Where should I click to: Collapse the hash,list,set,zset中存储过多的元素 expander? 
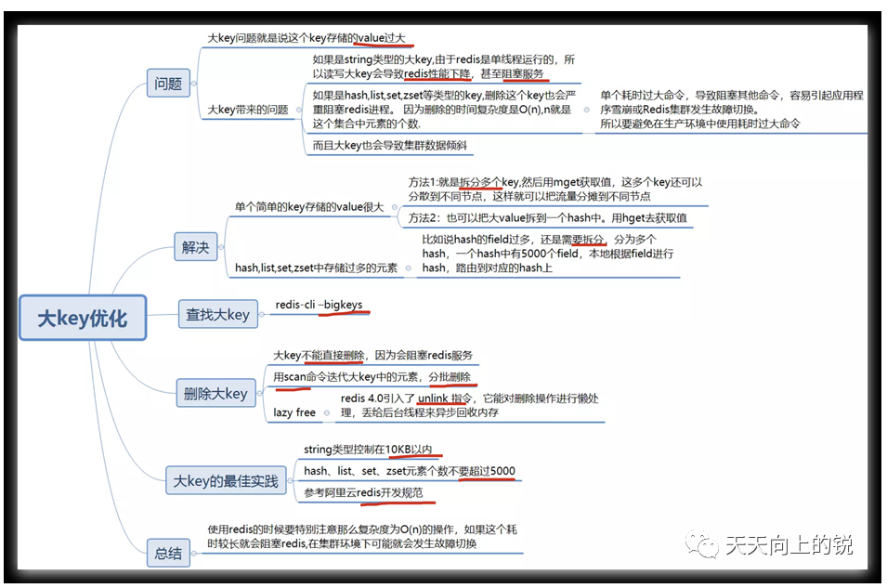click(x=408, y=268)
